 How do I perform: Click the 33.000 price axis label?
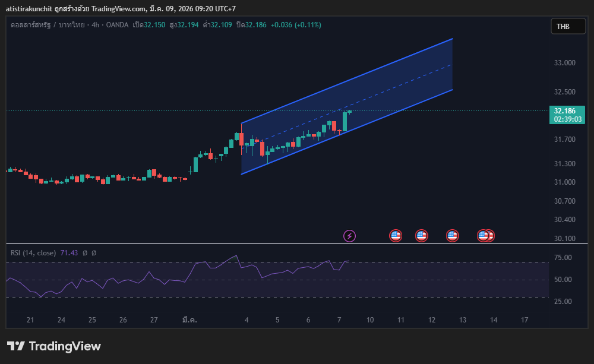(x=564, y=63)
